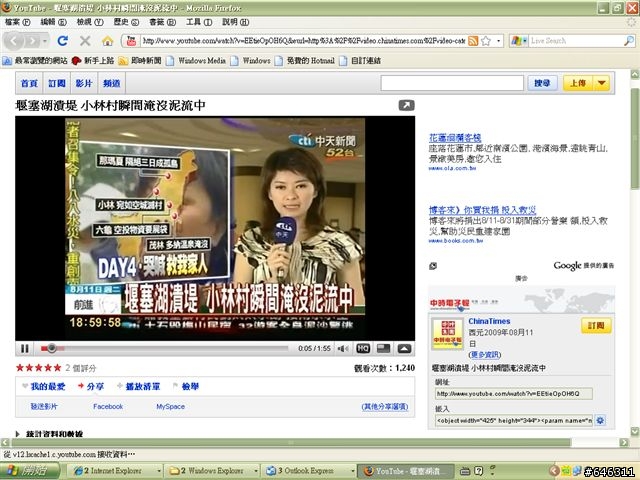Click the yellow 上傳 upload button
The image size is (640, 480).
coord(578,83)
